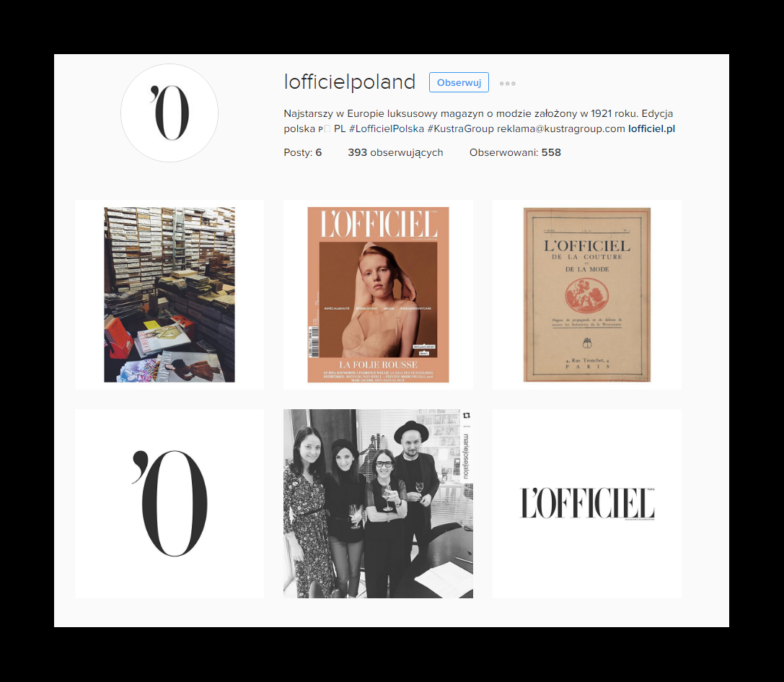Click 393 obserwujących followers count

point(395,152)
